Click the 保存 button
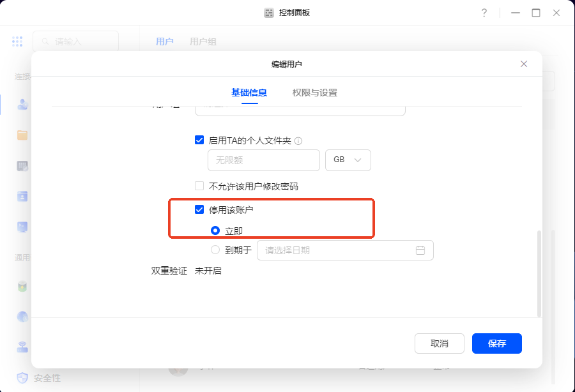The image size is (575, 392). point(496,343)
